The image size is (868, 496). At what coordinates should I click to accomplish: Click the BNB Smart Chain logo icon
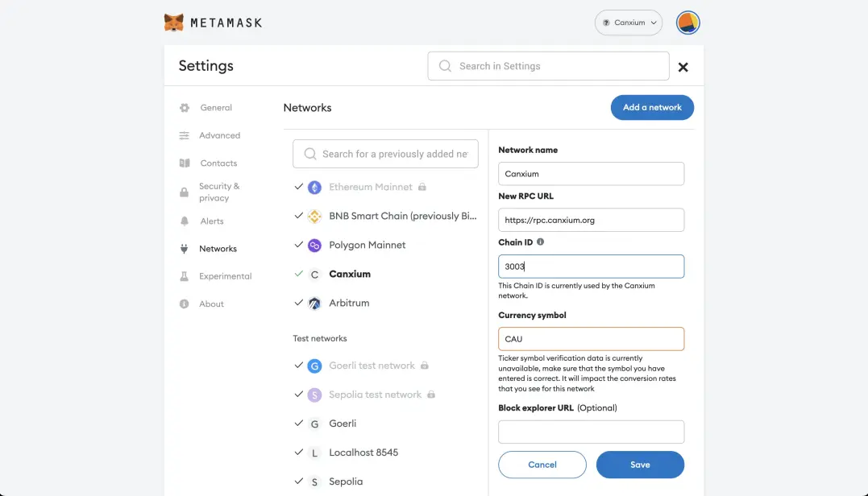[314, 217]
